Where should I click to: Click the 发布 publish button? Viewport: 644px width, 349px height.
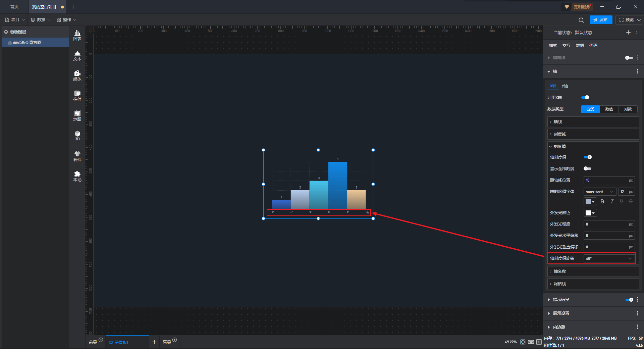601,20
